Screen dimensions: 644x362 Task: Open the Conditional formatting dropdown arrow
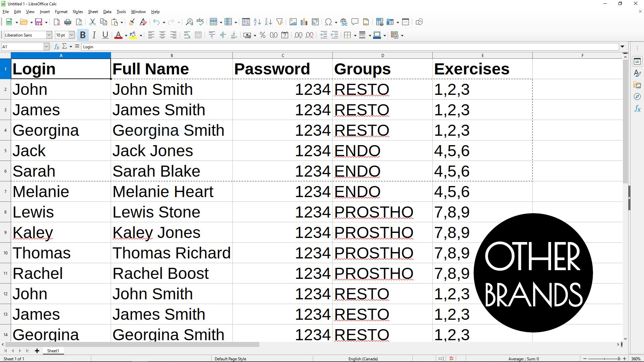[x=402, y=36]
